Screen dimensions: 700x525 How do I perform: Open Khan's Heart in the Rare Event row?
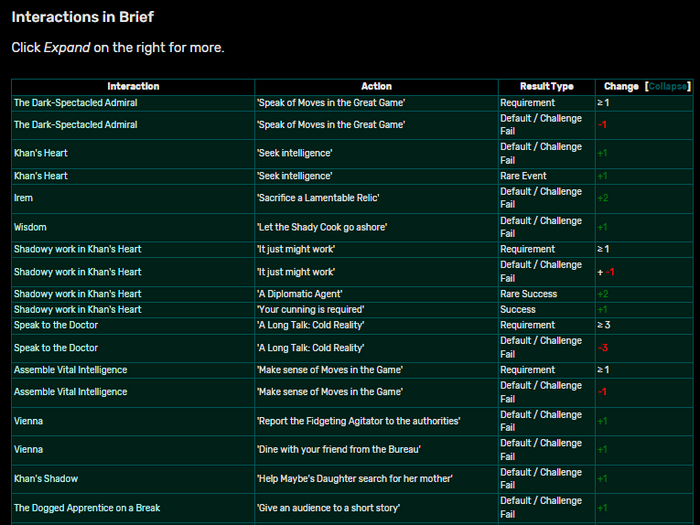40,176
